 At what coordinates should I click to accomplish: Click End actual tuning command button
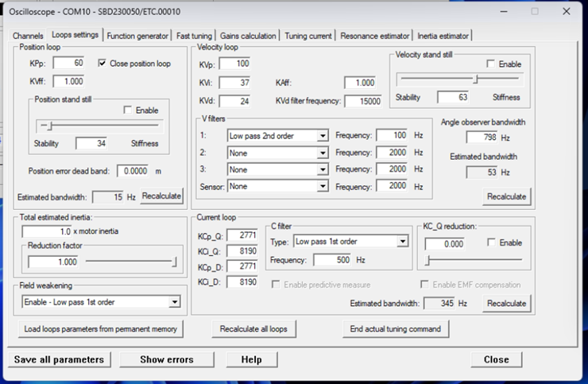tap(396, 328)
